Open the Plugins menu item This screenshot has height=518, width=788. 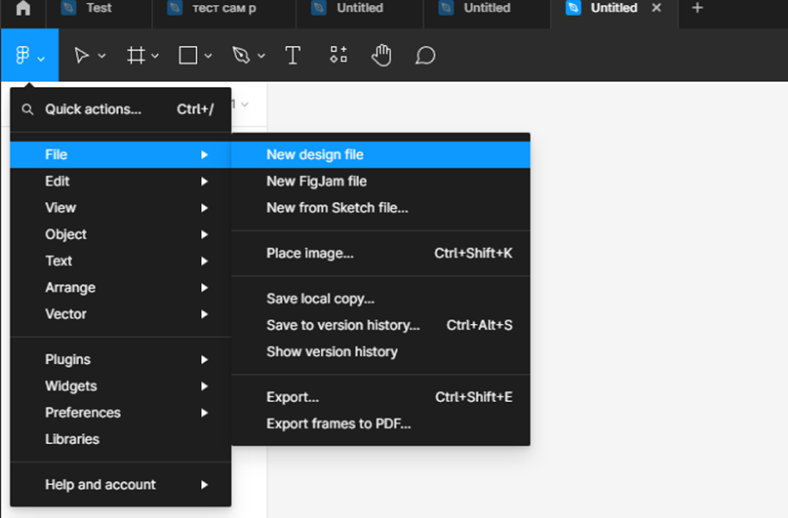tap(121, 360)
